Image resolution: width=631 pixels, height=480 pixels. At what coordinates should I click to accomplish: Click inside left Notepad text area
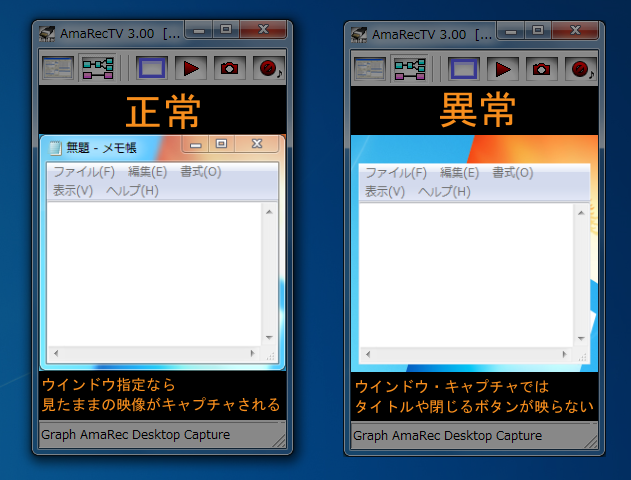click(x=155, y=274)
